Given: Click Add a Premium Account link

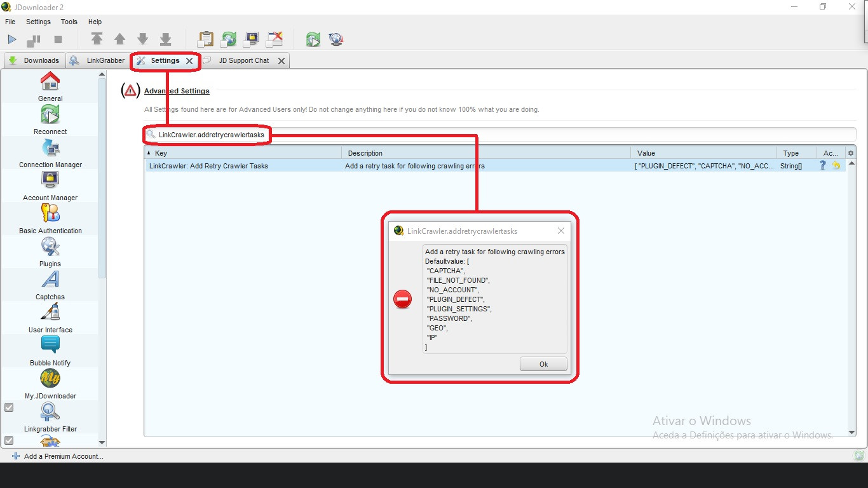Looking at the screenshot, I should [58, 456].
